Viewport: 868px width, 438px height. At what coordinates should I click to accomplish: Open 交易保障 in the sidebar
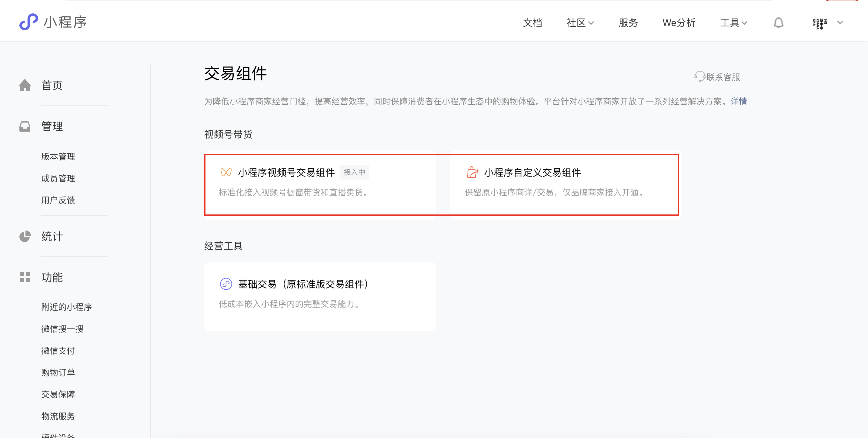point(58,395)
